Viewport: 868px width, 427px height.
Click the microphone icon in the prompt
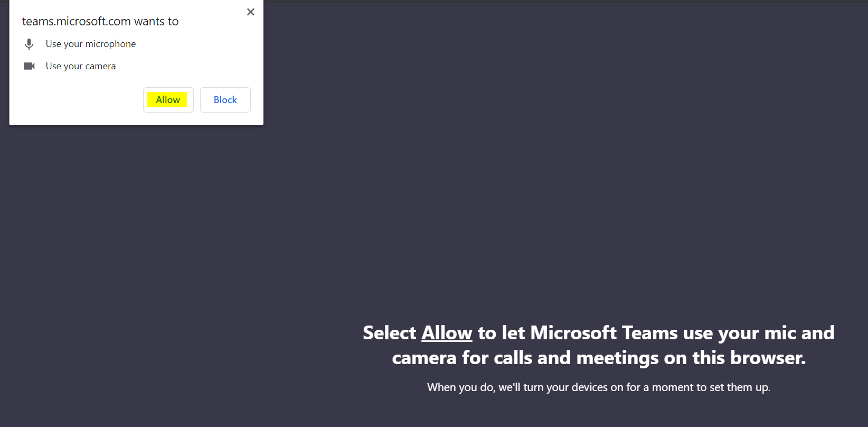pyautogui.click(x=29, y=44)
